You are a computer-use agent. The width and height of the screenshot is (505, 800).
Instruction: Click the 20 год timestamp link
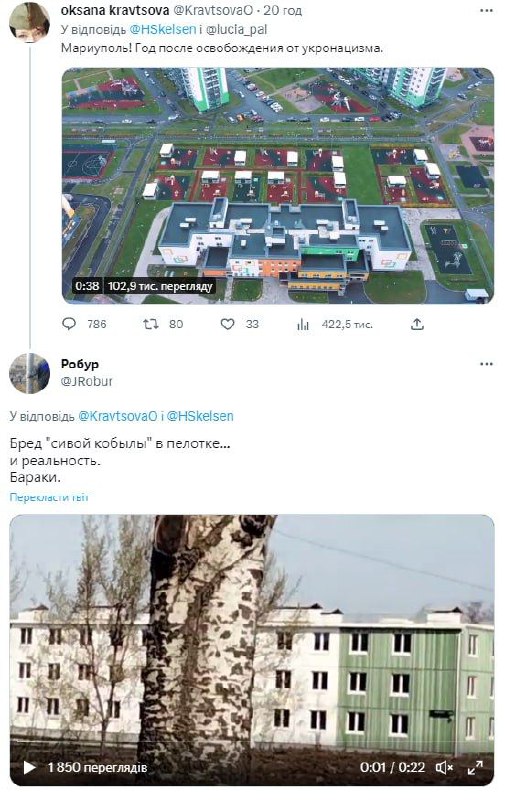point(282,10)
